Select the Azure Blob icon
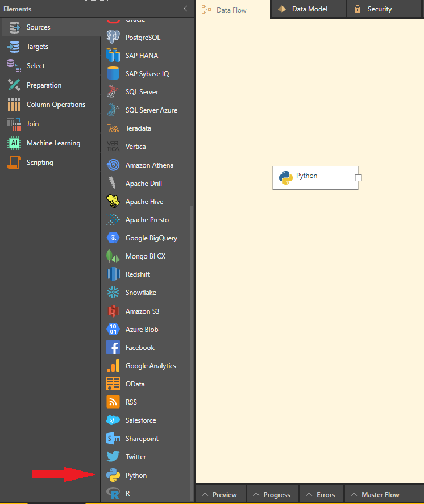This screenshot has height=504, width=424. coord(113,330)
